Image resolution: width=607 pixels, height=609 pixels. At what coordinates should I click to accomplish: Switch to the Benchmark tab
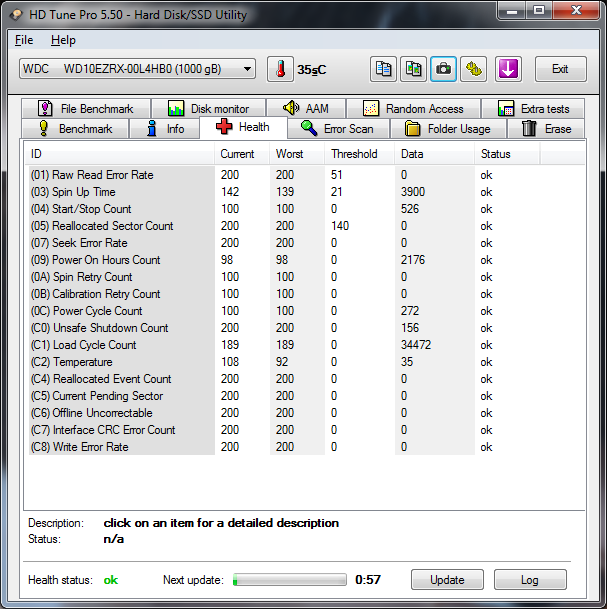click(x=75, y=129)
